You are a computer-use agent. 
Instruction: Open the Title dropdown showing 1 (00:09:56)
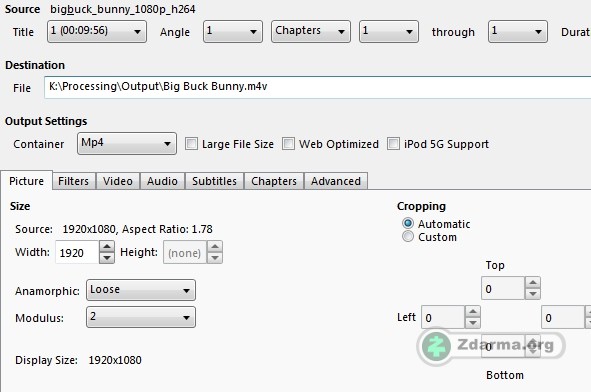[x=97, y=32]
